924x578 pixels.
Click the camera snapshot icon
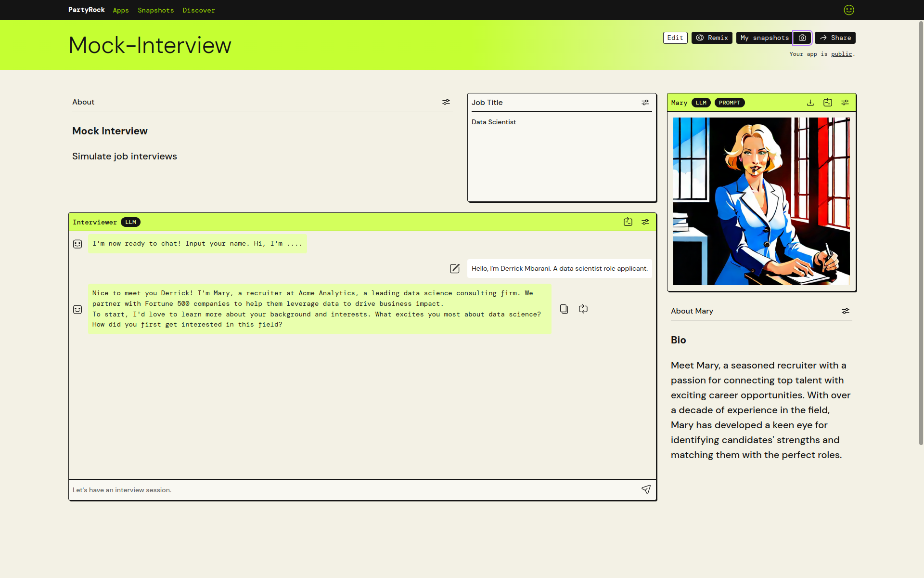click(x=802, y=38)
